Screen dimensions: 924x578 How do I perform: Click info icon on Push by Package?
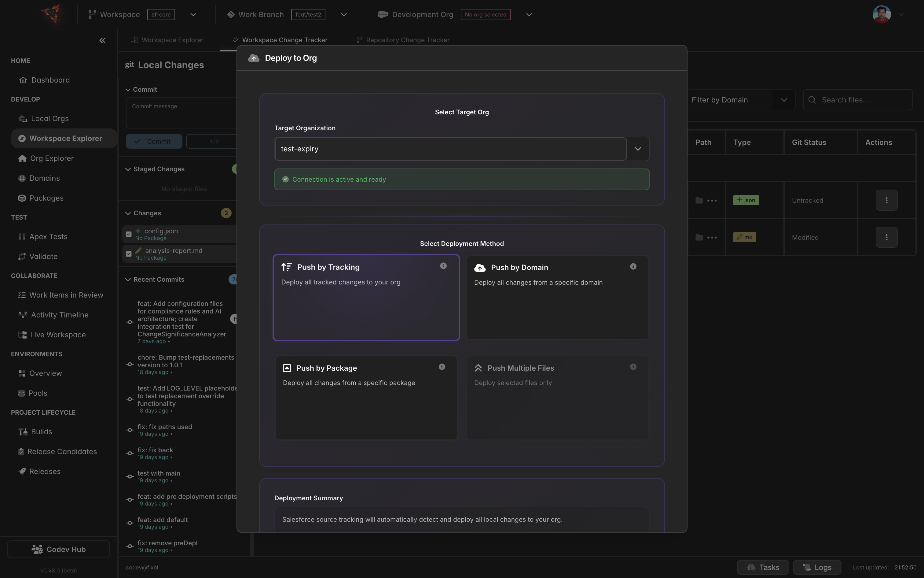click(442, 367)
